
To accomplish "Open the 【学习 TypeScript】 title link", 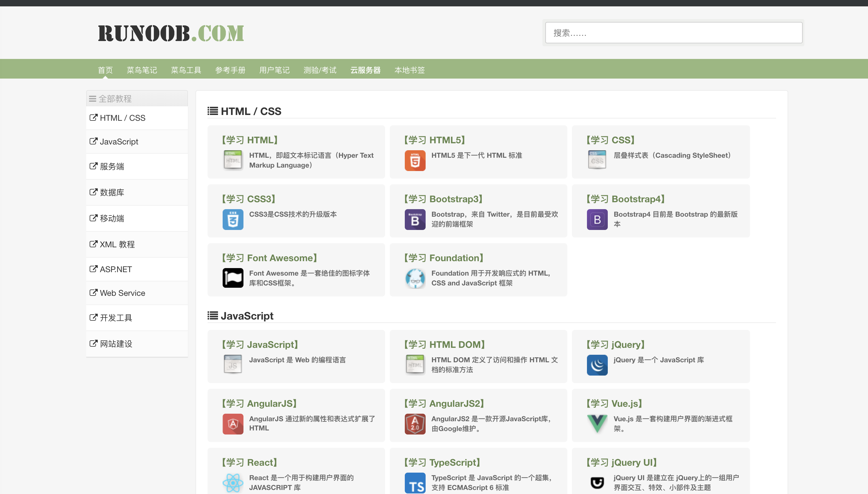I will [442, 463].
